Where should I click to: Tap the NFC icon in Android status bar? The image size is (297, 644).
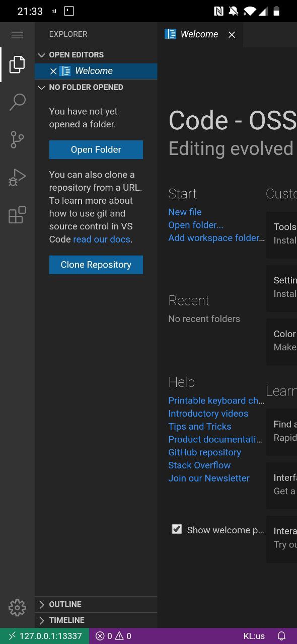(x=218, y=11)
